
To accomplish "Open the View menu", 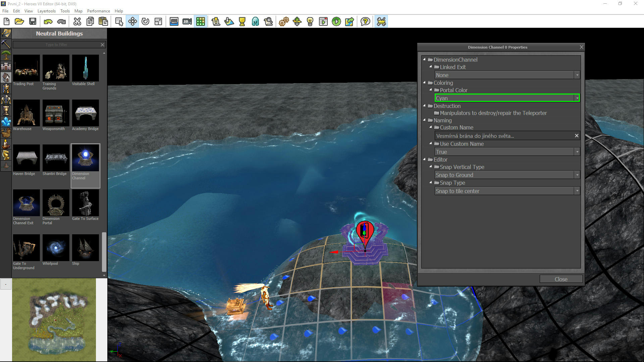I will 28,11.
